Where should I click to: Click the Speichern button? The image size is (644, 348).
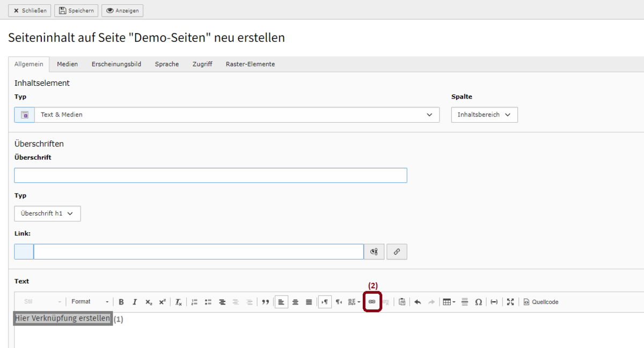coord(76,11)
